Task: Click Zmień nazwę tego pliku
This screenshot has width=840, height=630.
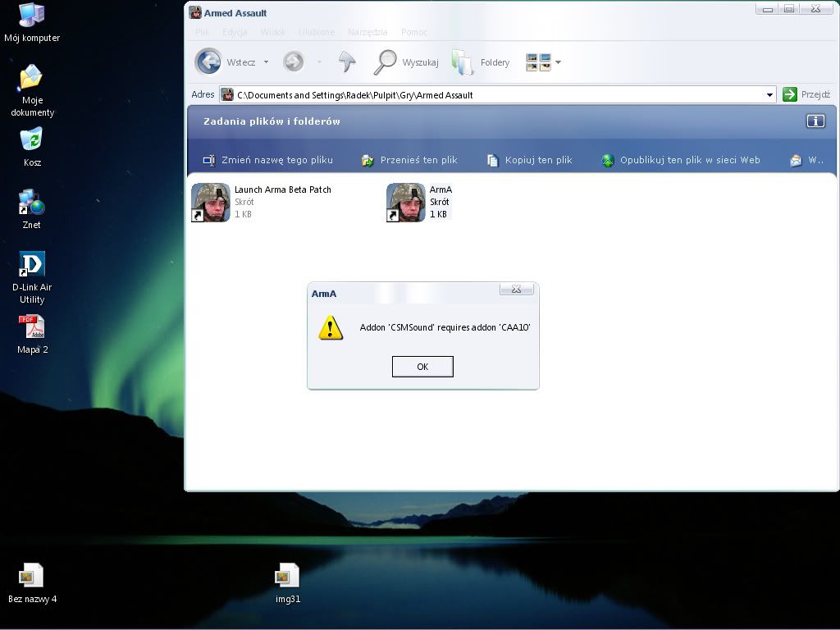Action: 268,160
